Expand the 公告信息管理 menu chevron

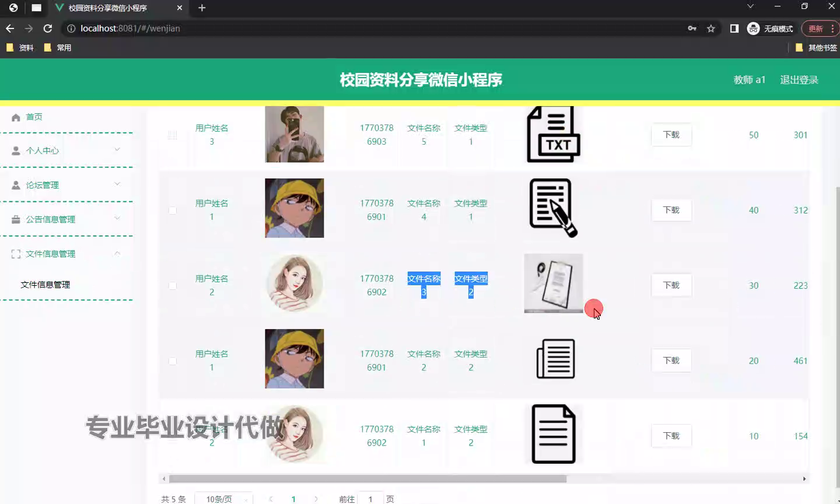[x=117, y=219]
